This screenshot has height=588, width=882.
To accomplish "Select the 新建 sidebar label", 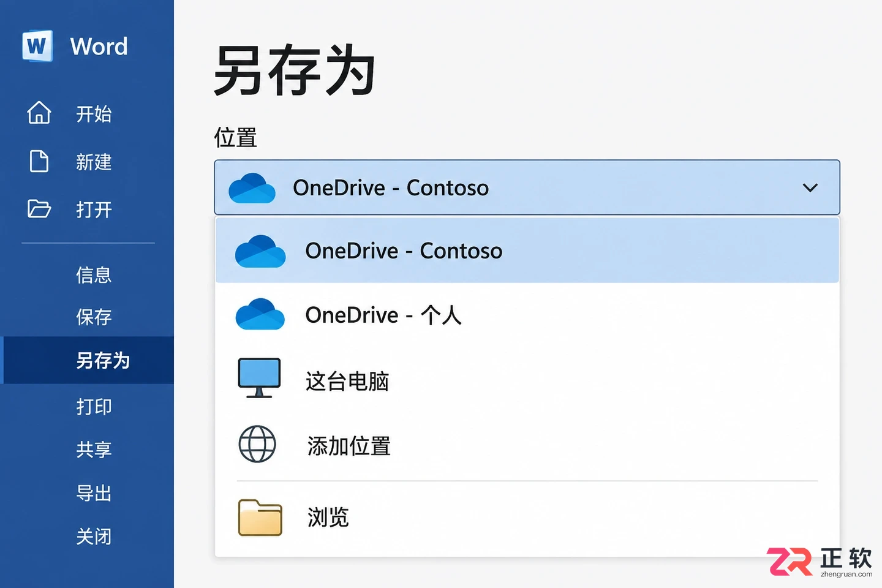I will click(94, 162).
